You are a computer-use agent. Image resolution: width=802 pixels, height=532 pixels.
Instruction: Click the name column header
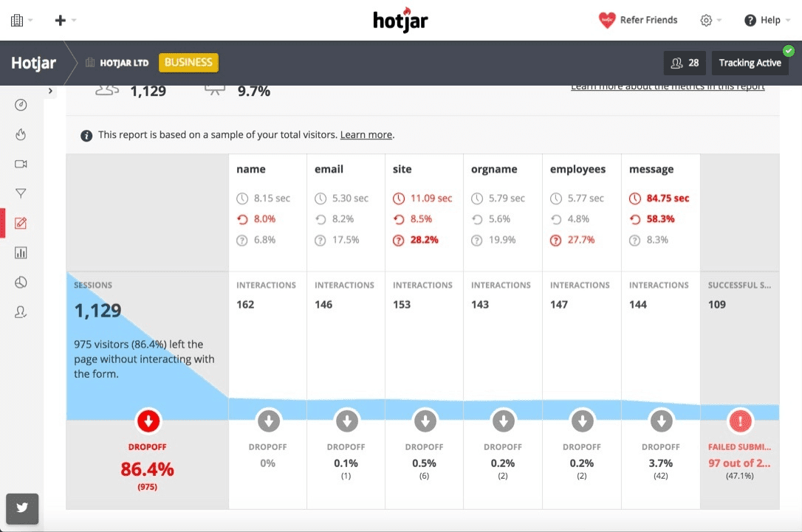(250, 169)
